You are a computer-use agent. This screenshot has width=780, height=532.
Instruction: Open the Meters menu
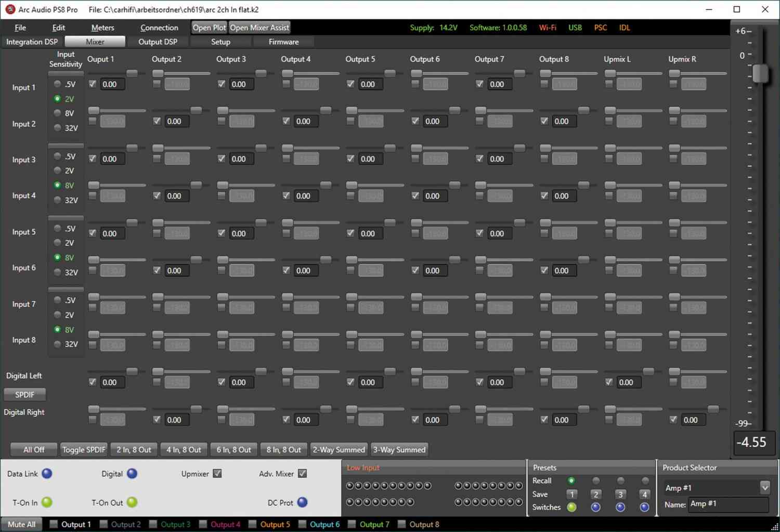click(102, 28)
